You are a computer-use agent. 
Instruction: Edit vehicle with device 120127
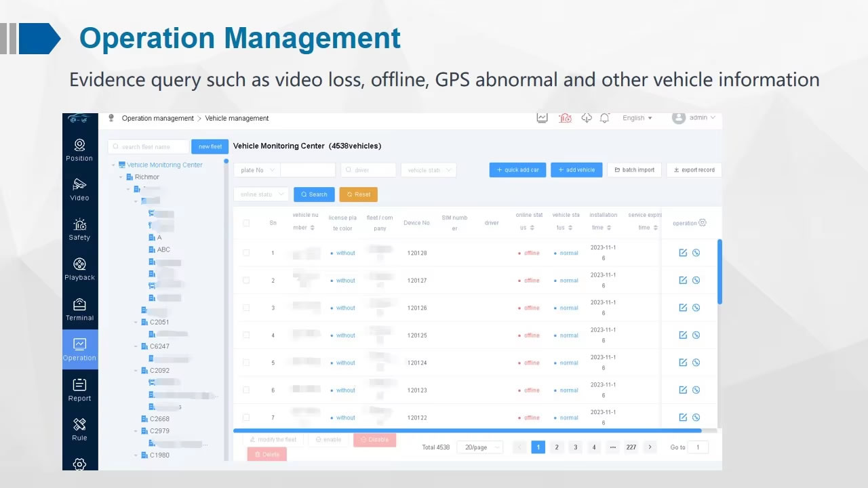683,280
